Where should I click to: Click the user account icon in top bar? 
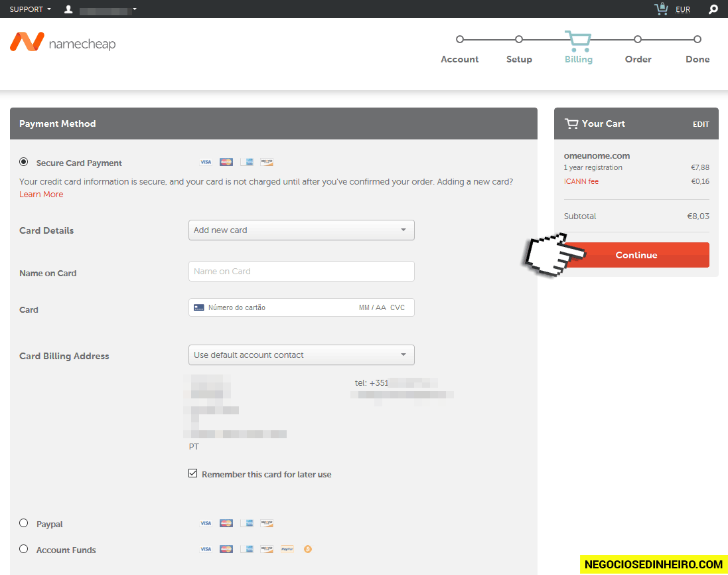(x=68, y=9)
